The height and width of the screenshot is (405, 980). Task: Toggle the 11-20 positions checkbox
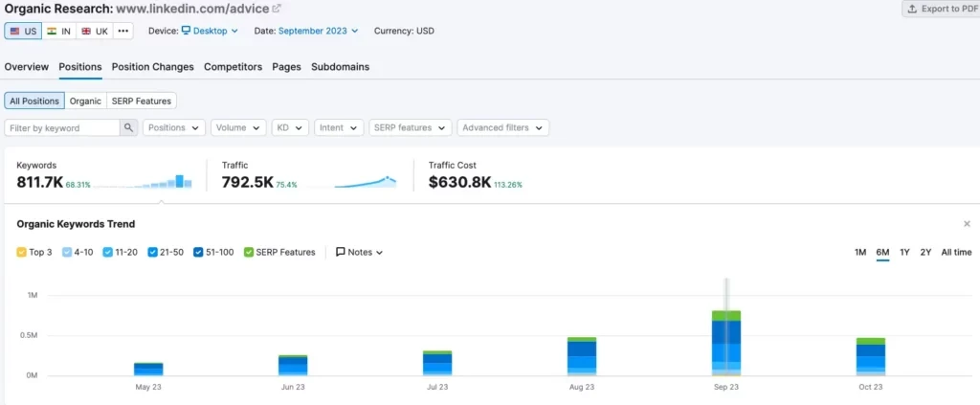(108, 253)
